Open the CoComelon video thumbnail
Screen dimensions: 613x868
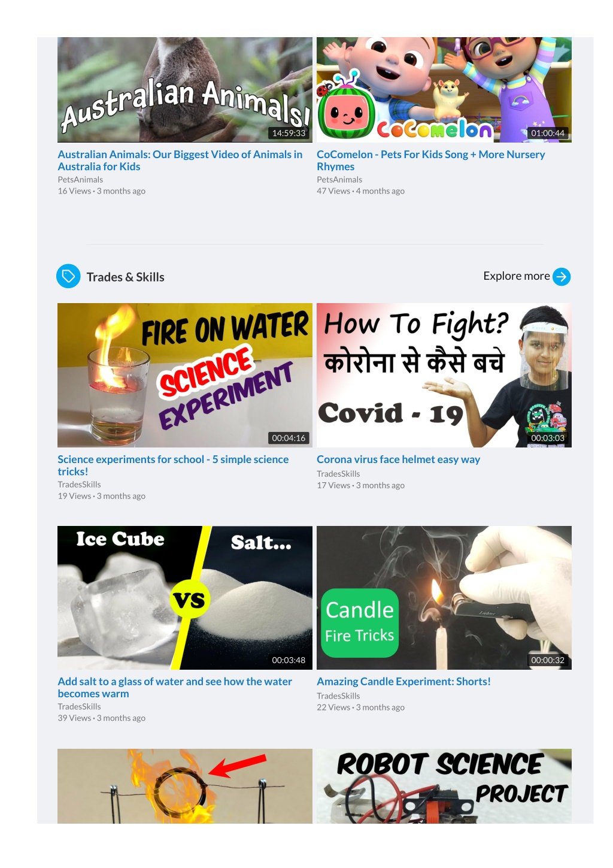[x=444, y=90]
